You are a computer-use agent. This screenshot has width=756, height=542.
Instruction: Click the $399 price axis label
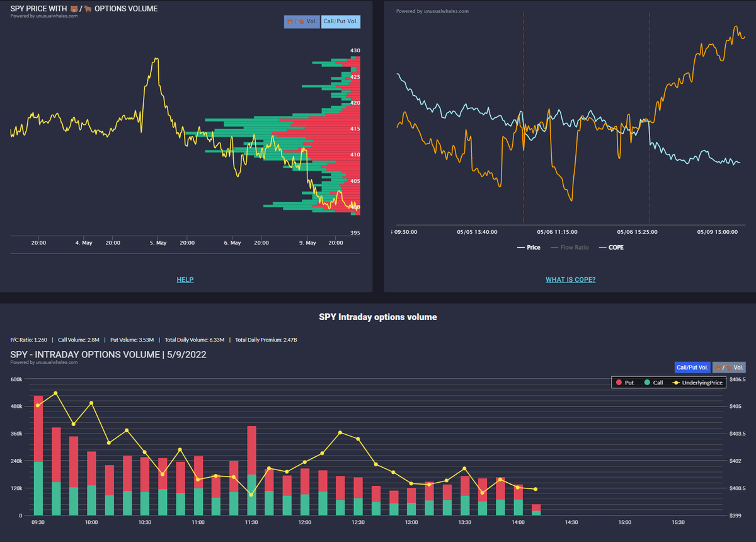[735, 516]
